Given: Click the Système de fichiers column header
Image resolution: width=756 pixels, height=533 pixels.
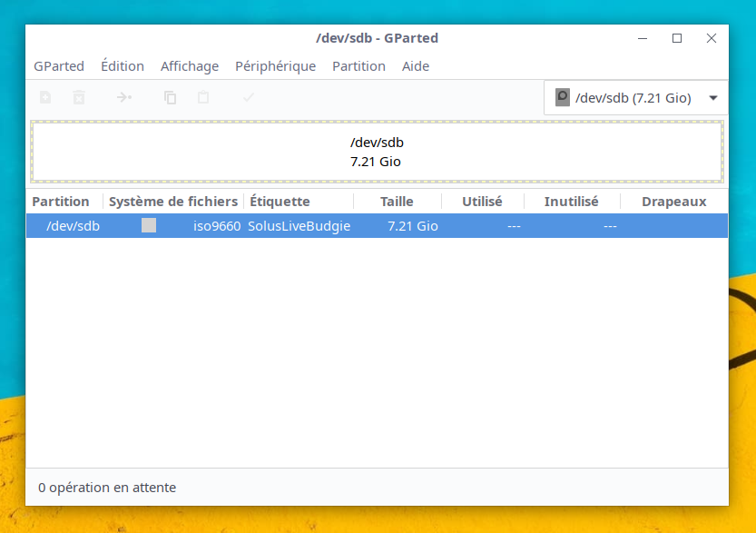Looking at the screenshot, I should (173, 202).
